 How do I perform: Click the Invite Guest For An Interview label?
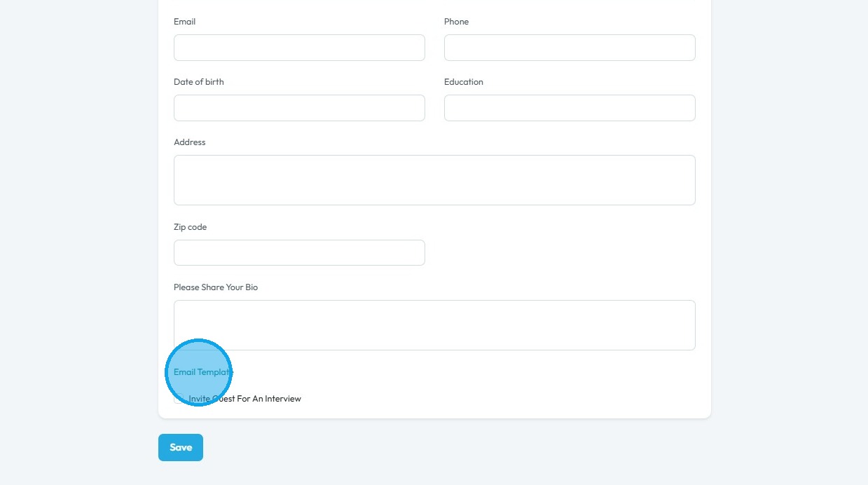click(x=245, y=399)
